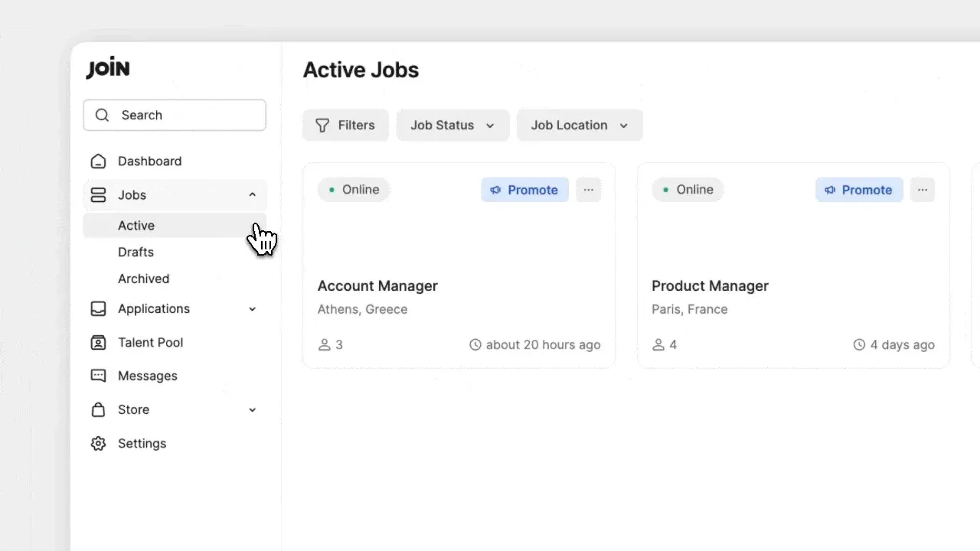Screen dimensions: 980x551
Task: Open more options on Product Manager card
Action: point(923,190)
